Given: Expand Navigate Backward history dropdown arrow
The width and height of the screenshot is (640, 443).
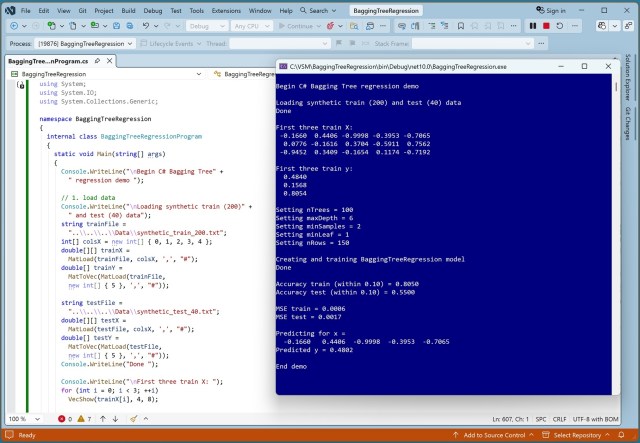Looking at the screenshot, I should (x=24, y=26).
